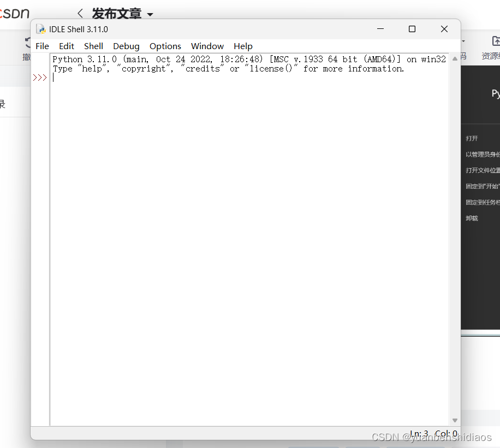Open the 发布文章 dropdown at the top
Screen dimensions: 500x448
(151, 14)
